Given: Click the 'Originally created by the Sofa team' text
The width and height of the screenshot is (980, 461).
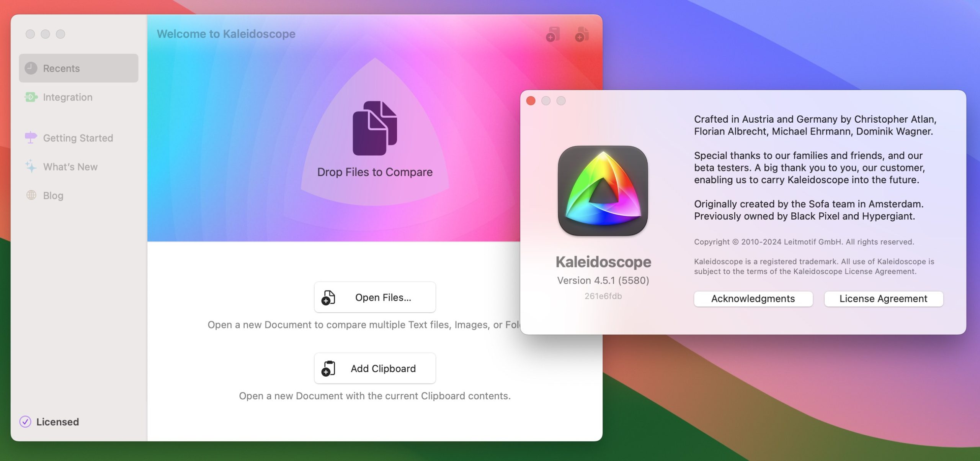Looking at the screenshot, I should click(809, 210).
